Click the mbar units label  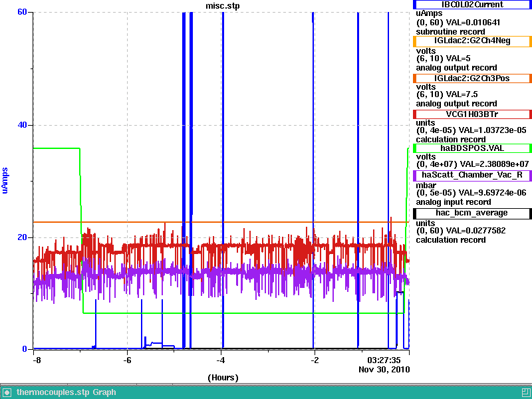pyautogui.click(x=426, y=186)
